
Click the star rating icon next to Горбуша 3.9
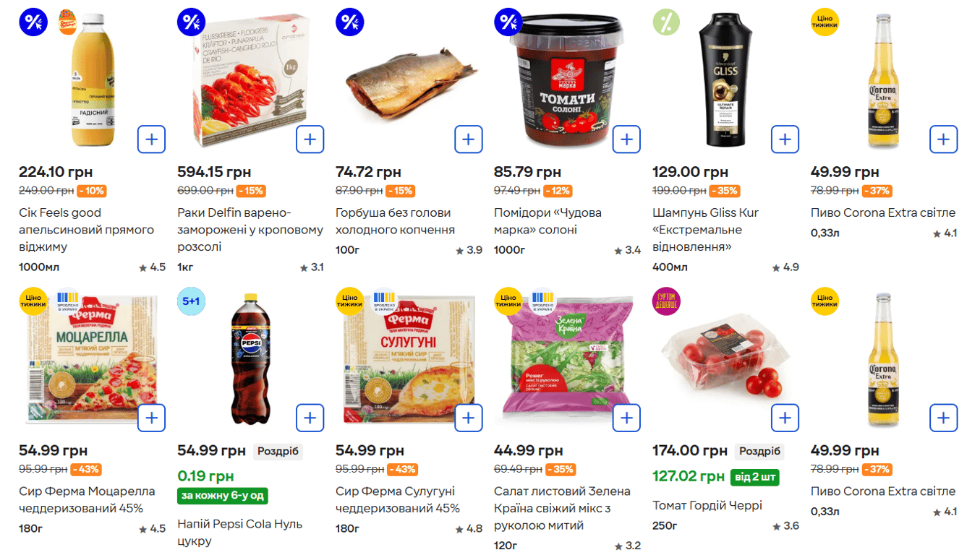click(x=461, y=249)
